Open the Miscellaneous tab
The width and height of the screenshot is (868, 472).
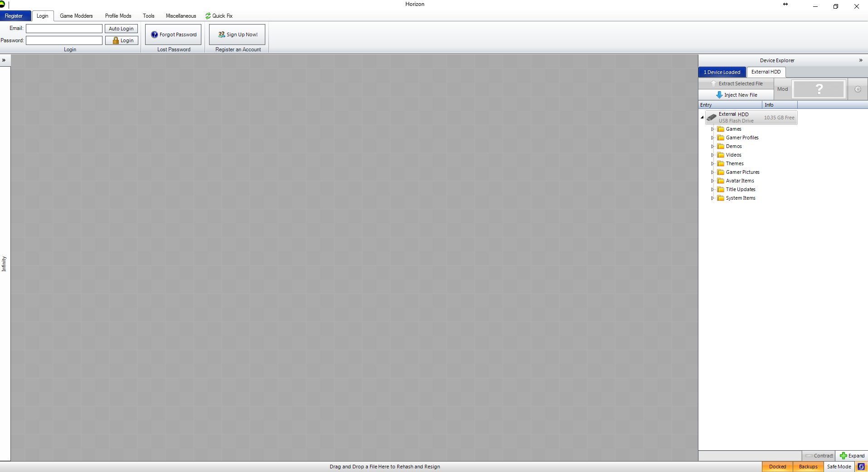(x=181, y=16)
